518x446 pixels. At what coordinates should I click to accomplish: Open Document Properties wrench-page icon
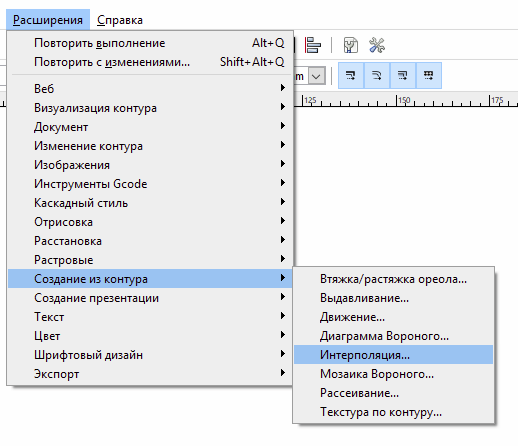pyautogui.click(x=351, y=45)
